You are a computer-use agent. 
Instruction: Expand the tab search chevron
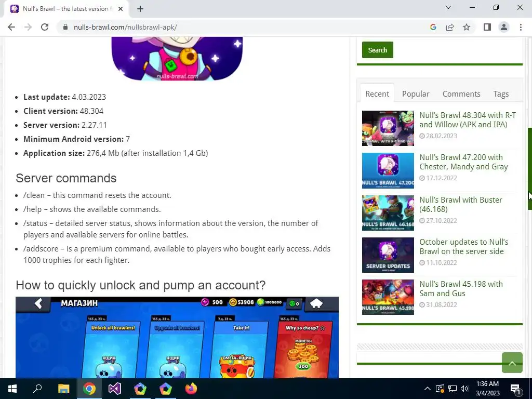coord(448,7)
